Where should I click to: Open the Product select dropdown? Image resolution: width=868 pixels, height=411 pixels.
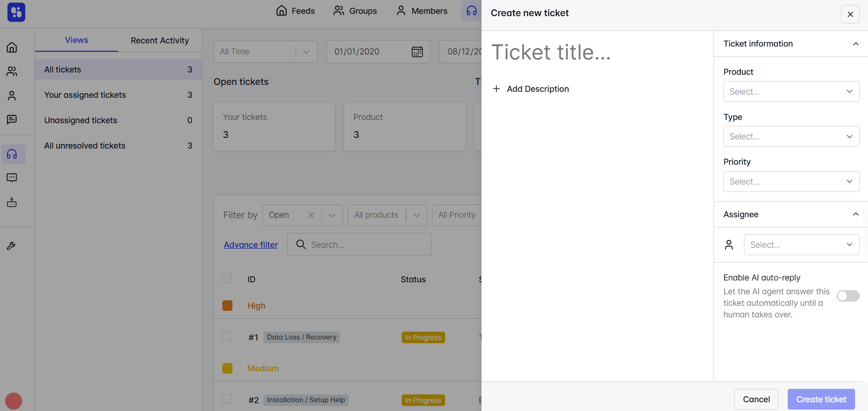coord(791,92)
